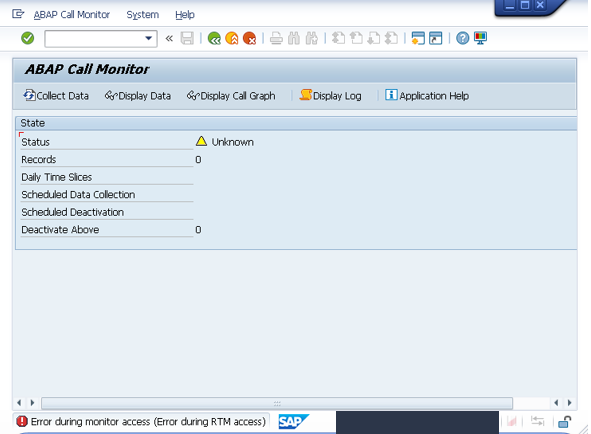
Task: Click the Display Data button
Action: 138,96
